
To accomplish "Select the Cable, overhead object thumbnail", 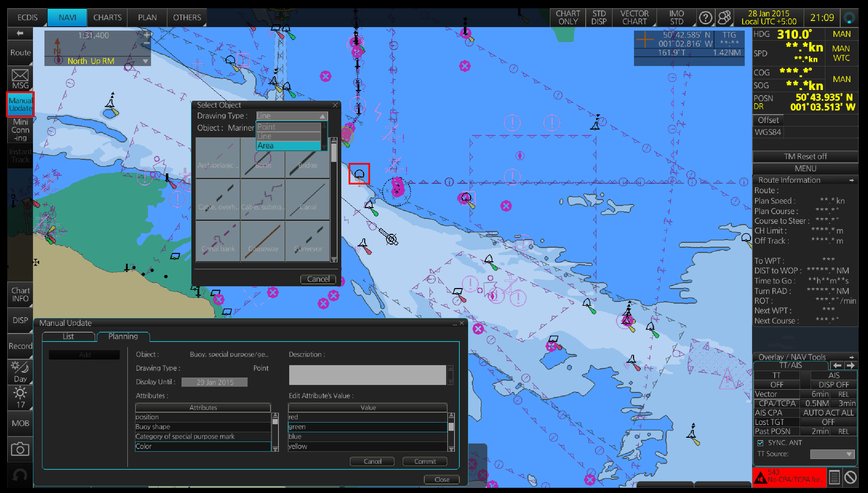I will (218, 200).
